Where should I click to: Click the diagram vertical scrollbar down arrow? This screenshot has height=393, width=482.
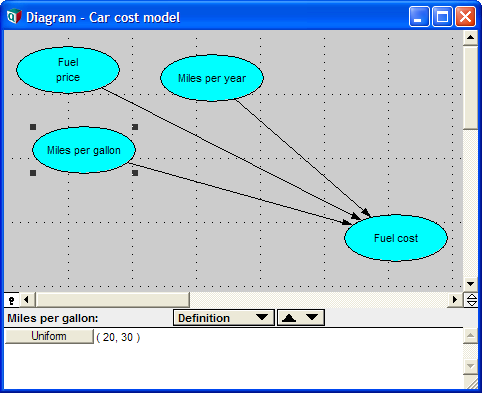click(x=470, y=284)
